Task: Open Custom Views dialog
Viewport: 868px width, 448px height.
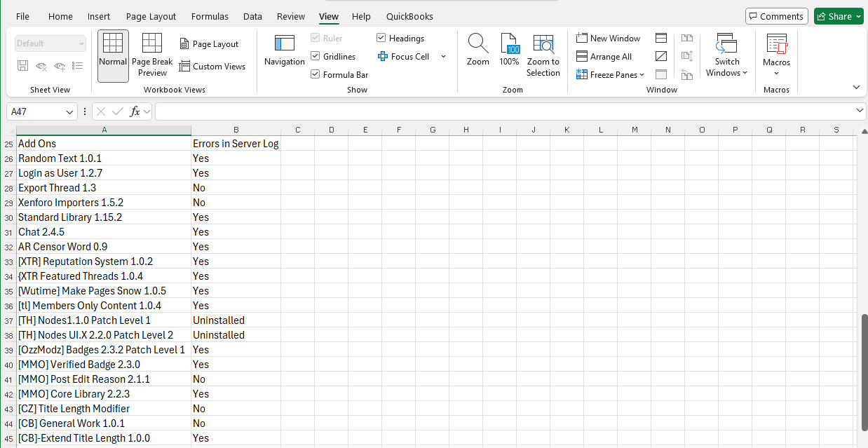Action: [x=212, y=67]
